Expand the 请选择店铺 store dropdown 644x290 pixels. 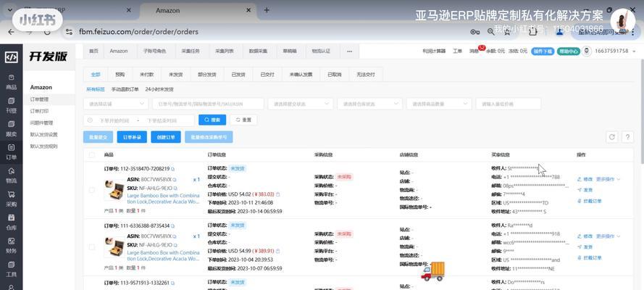116,104
